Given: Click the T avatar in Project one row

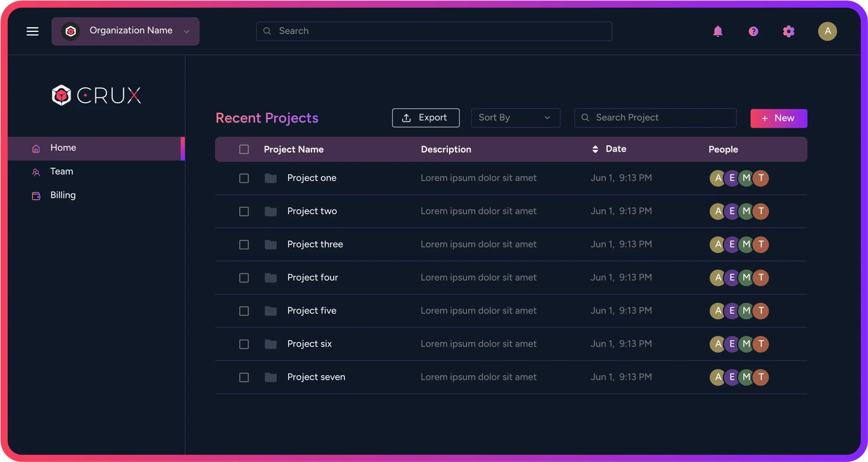Looking at the screenshot, I should coord(761,178).
